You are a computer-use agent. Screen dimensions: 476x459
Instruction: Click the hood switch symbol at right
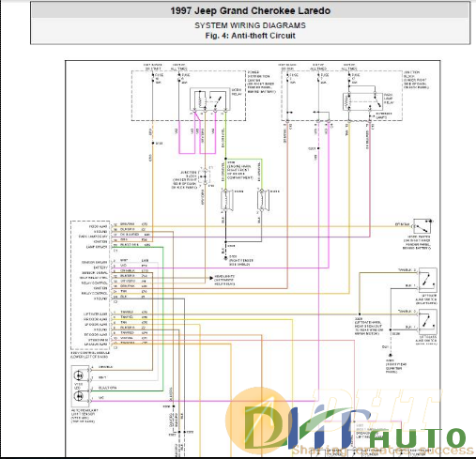pos(422,226)
